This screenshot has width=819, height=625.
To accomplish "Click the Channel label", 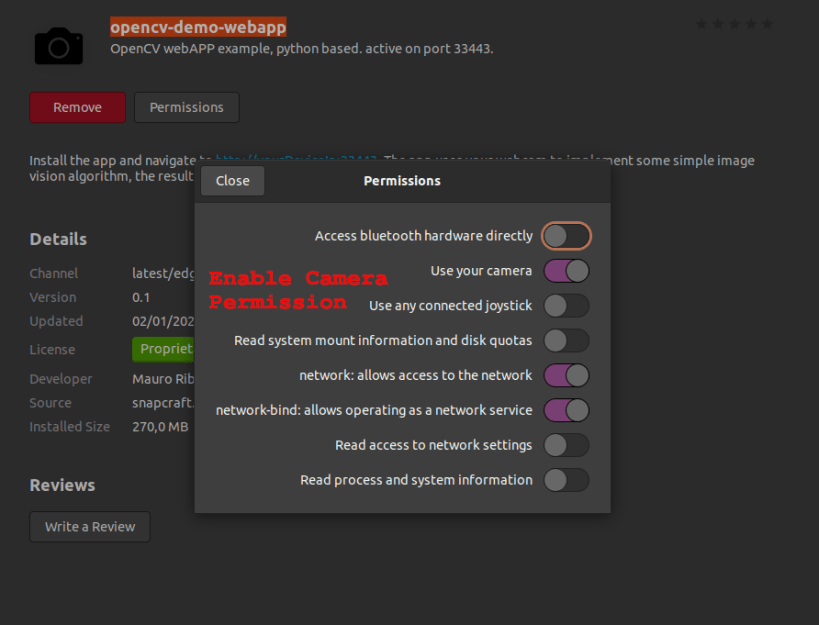I will click(54, 274).
